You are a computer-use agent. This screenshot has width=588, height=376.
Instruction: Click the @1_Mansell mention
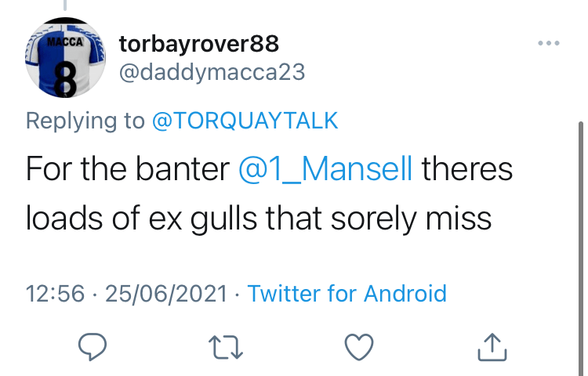(x=325, y=169)
